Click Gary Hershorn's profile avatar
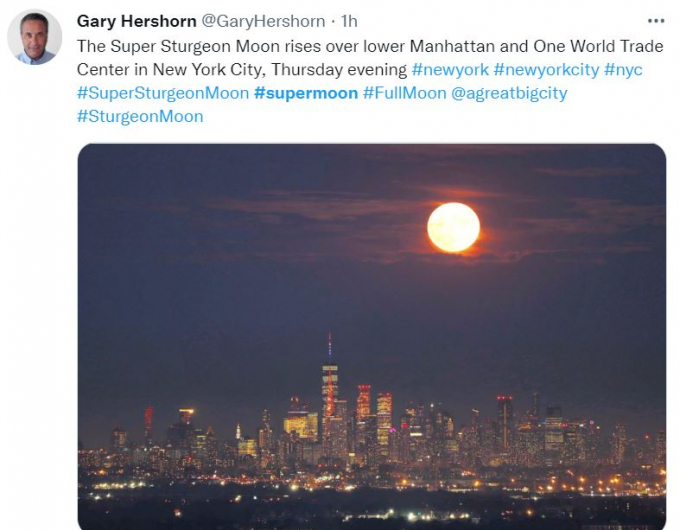The height and width of the screenshot is (530, 680). pyautogui.click(x=35, y=37)
